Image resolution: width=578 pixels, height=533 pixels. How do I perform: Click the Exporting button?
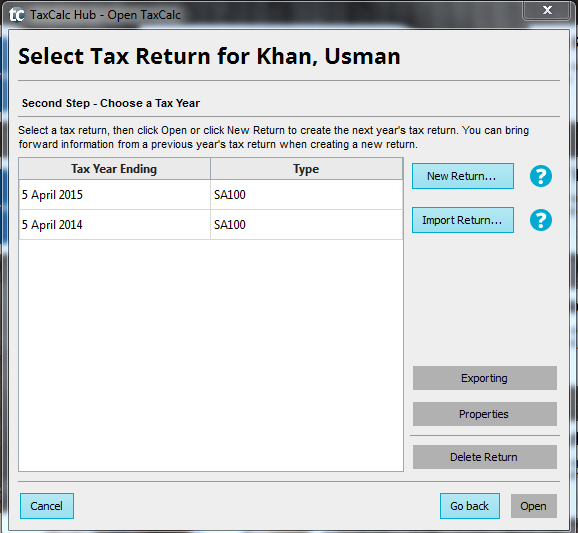click(x=484, y=378)
